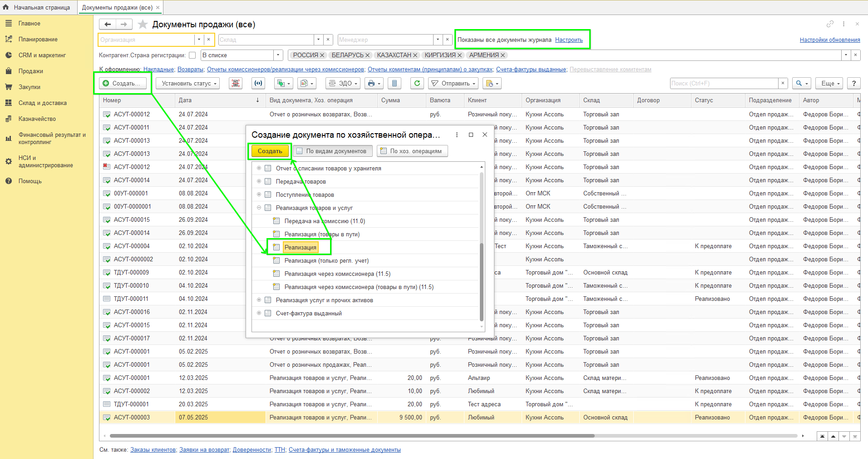Open the dialog's three-dot options menu

coord(457,135)
